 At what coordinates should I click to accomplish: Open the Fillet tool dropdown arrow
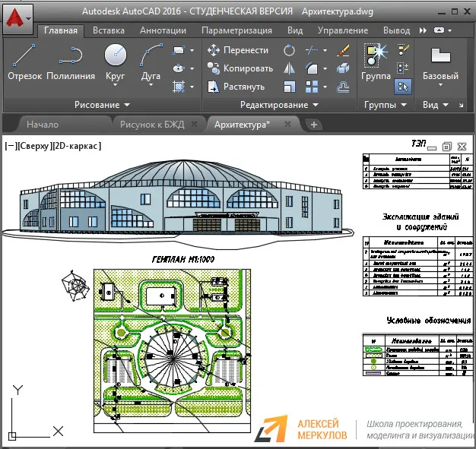[325, 68]
